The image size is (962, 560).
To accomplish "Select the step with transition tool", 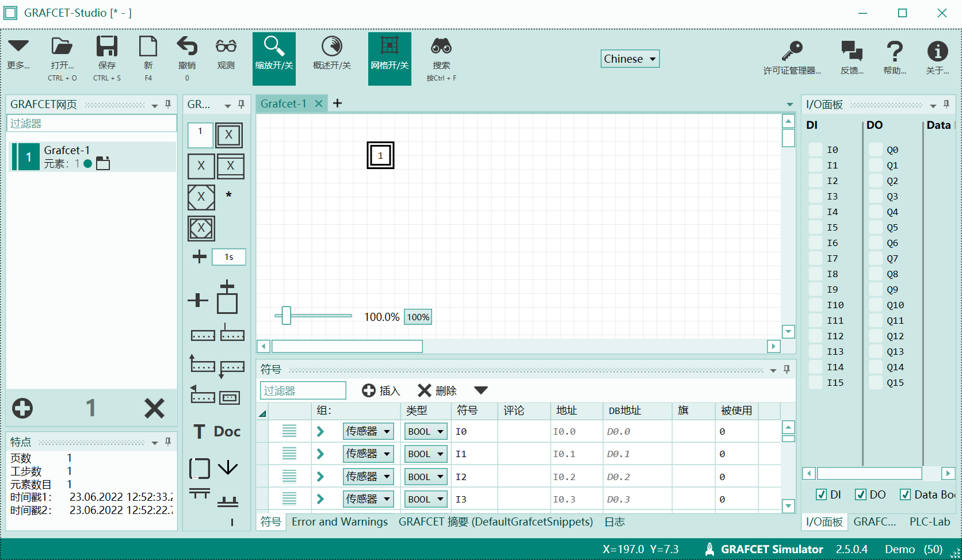I will [x=227, y=297].
